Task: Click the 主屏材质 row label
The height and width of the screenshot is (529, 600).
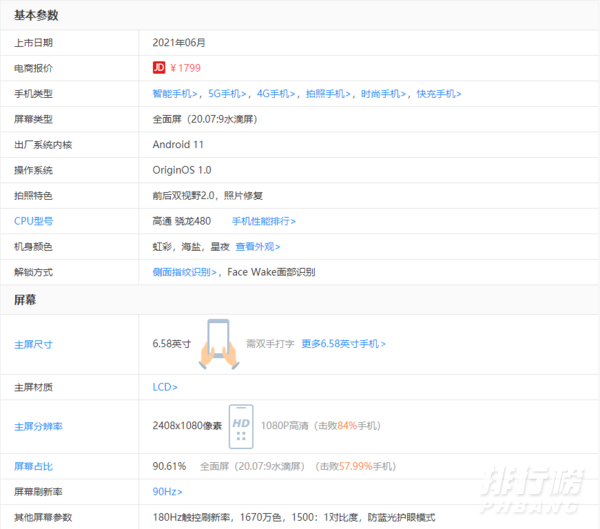Action: click(x=33, y=387)
